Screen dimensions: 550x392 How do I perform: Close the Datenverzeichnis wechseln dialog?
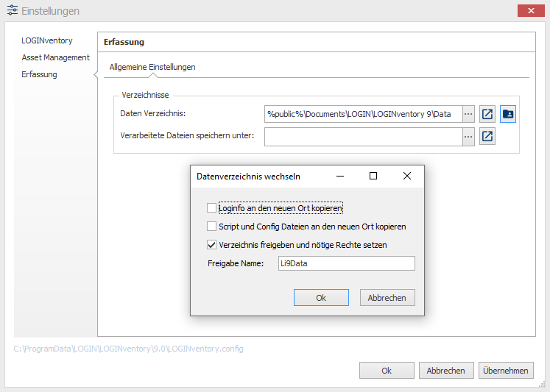(407, 176)
